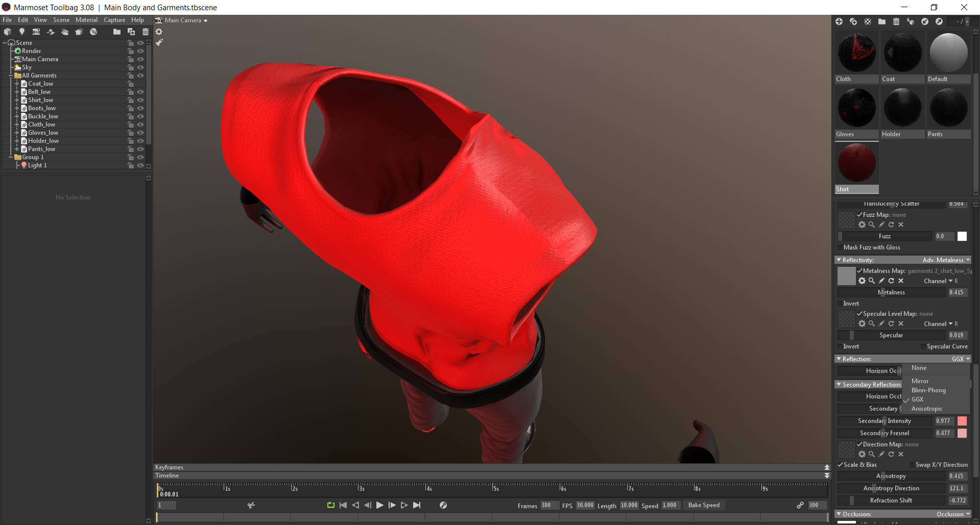
Task: Click the Fuzz color swatch
Action: (962, 236)
